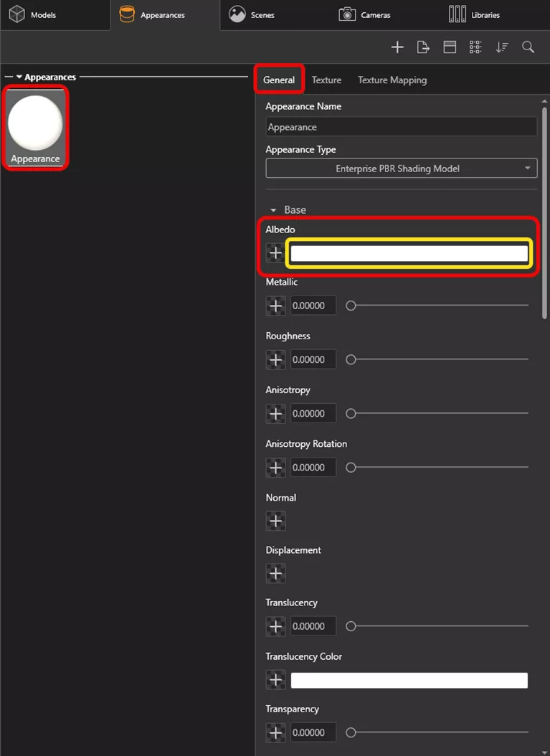This screenshot has height=756, width=550.
Task: Select the white Appearance sphere thumbnail
Action: (x=35, y=123)
